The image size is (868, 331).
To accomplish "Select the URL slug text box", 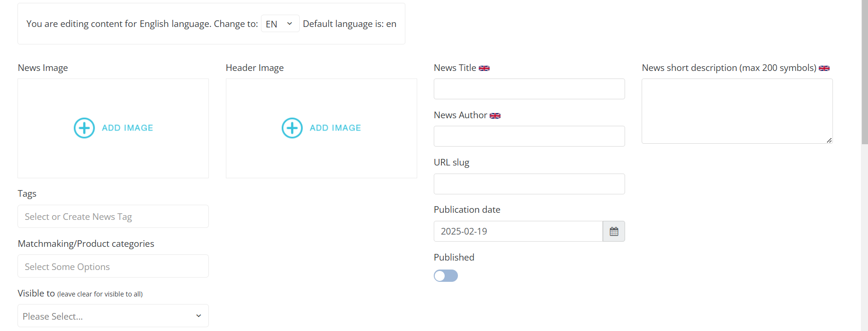I will 529,184.
